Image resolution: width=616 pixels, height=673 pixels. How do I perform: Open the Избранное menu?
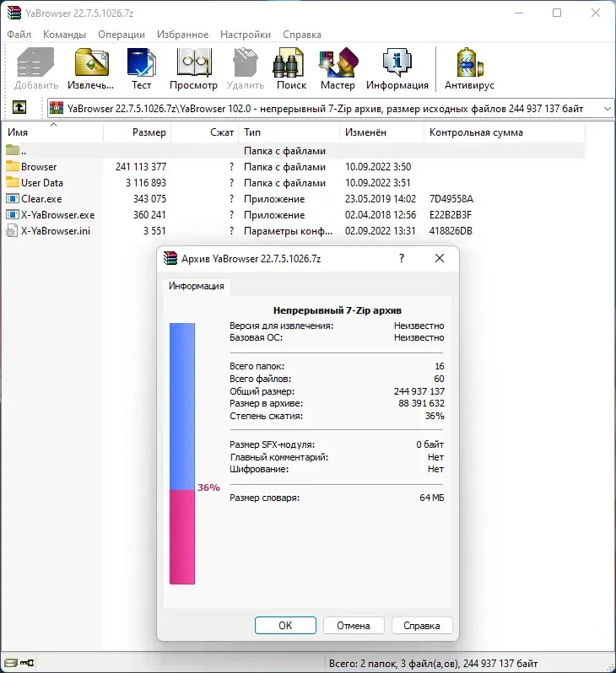182,35
